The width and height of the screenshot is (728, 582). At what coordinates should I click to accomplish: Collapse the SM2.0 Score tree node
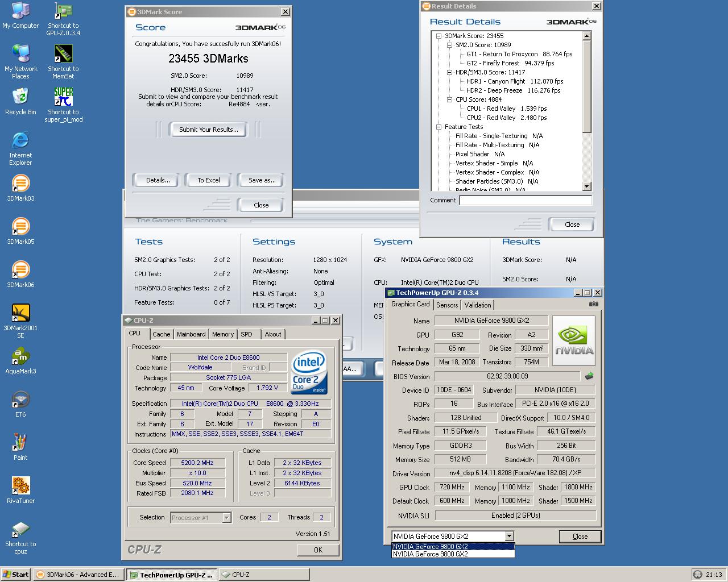click(449, 45)
